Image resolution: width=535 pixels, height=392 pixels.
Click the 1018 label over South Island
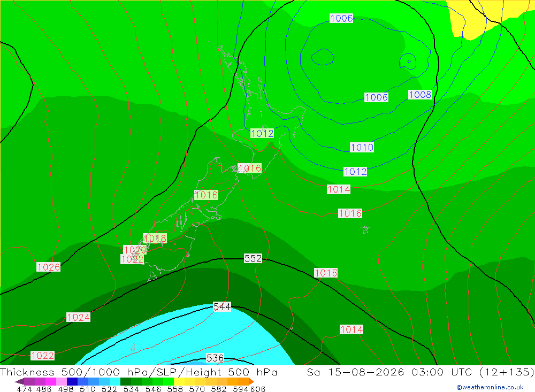(155, 238)
